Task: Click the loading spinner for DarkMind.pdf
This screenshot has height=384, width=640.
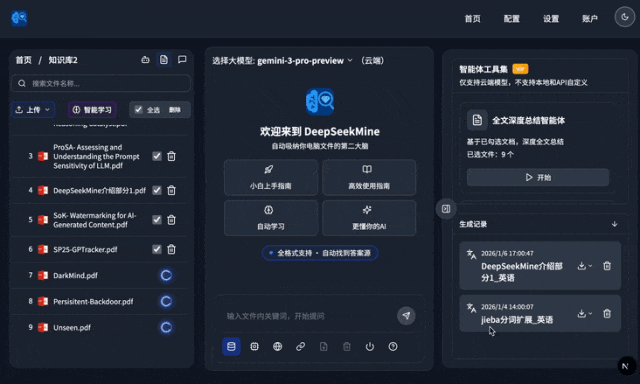Action: (x=166, y=275)
